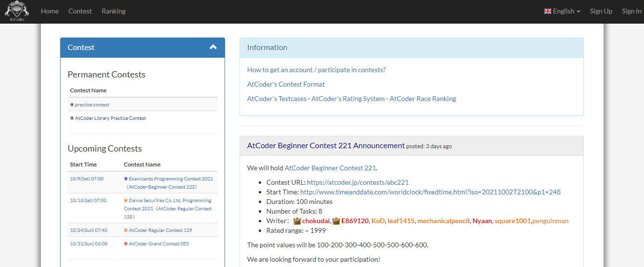The width and height of the screenshot is (644, 267).
Task: Click the Sign In link
Action: (x=631, y=11)
